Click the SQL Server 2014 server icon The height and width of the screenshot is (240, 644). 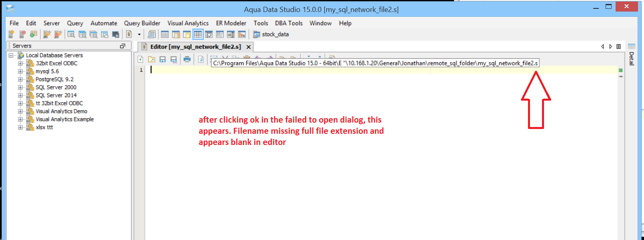pos(30,95)
